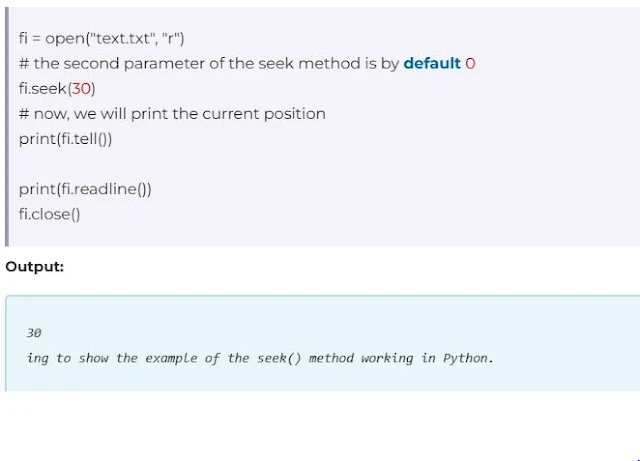Click the print(fi.readline()) statement
This screenshot has height=461, width=640.
pos(85,188)
